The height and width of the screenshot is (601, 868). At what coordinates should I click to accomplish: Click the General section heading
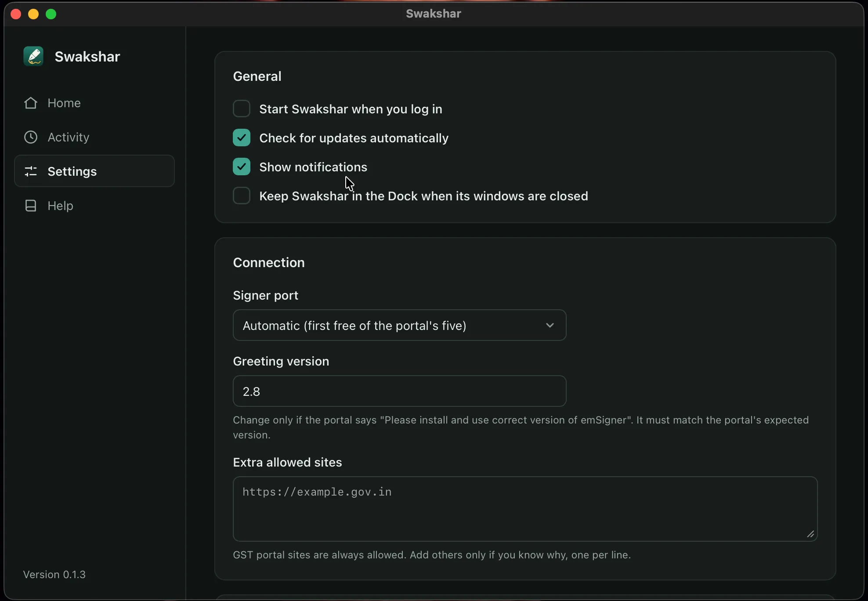pos(257,76)
